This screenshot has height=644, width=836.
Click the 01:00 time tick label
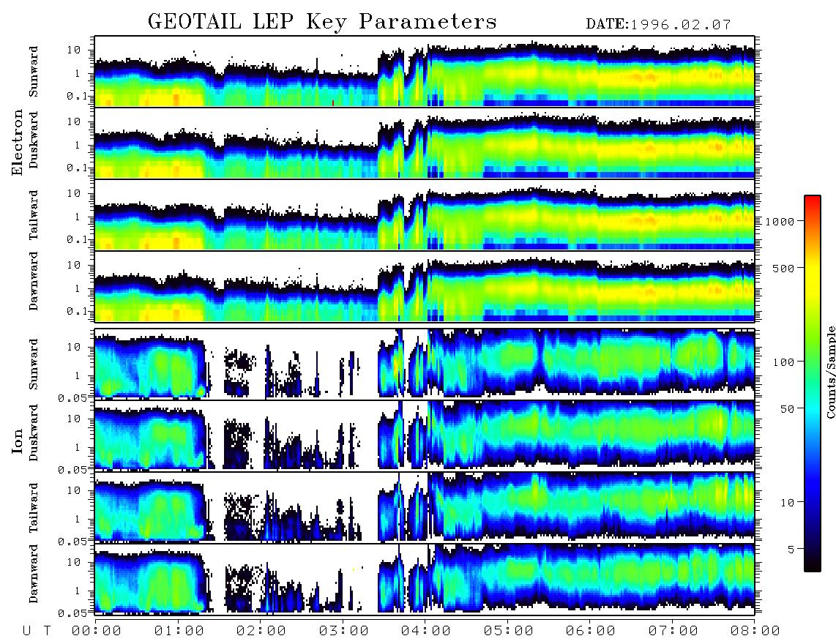pyautogui.click(x=179, y=631)
